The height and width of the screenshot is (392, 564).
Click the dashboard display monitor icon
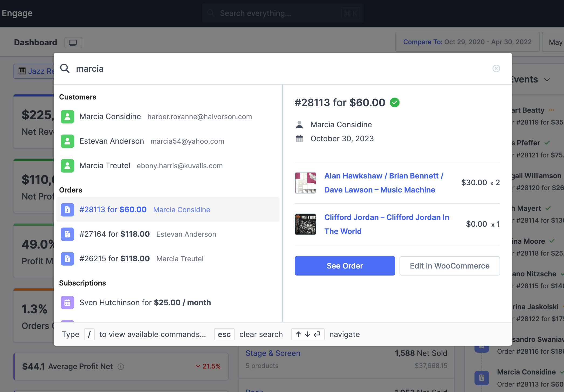click(x=73, y=43)
